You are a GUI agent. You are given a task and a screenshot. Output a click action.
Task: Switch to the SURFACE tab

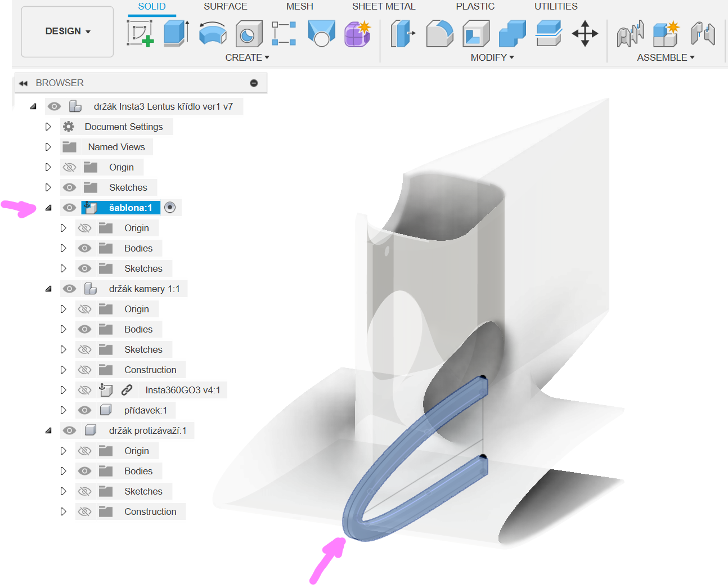(225, 7)
